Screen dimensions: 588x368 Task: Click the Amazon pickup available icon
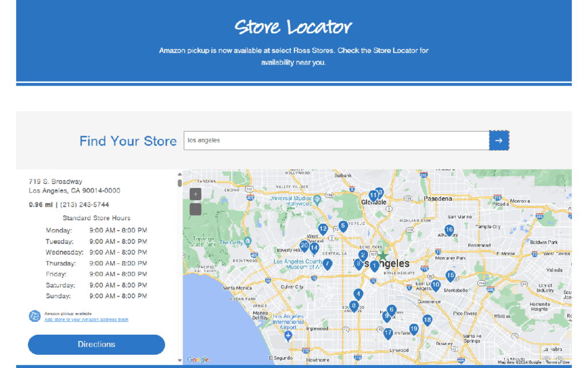pos(34,316)
